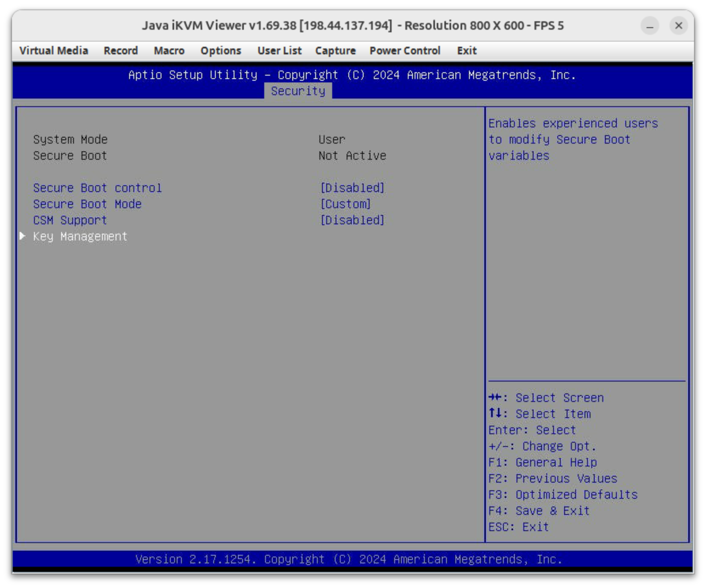This screenshot has width=706, height=588.
Task: Select the Key Management entry
Action: 80,236
